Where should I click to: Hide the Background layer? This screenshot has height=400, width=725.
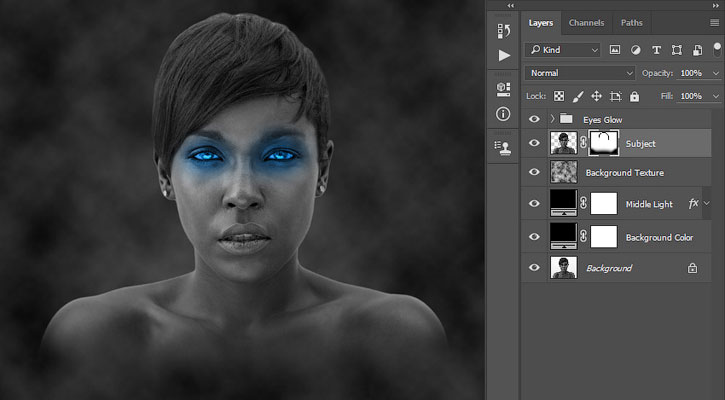[534, 267]
